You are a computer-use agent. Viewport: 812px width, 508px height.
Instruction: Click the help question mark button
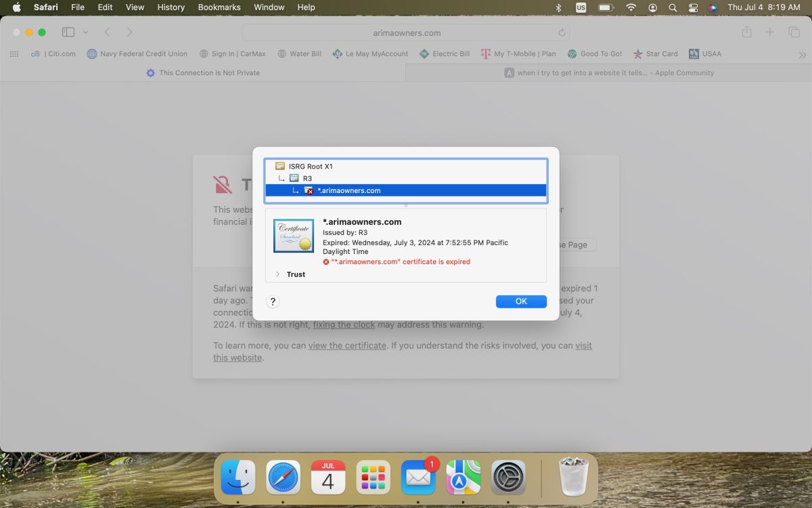click(x=273, y=302)
